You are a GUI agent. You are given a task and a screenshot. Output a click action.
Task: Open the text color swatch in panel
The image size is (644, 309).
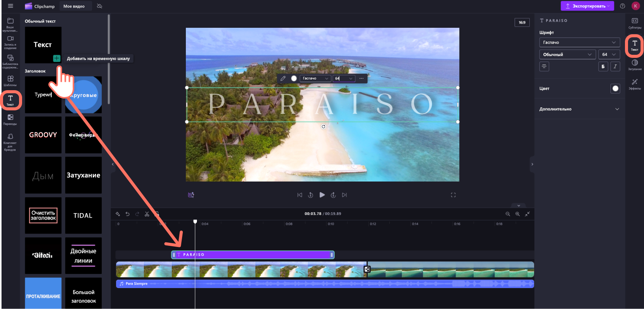pos(615,88)
